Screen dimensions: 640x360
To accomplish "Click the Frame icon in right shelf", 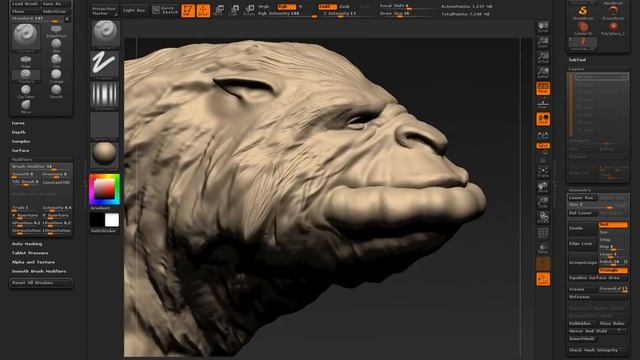I will [543, 172].
